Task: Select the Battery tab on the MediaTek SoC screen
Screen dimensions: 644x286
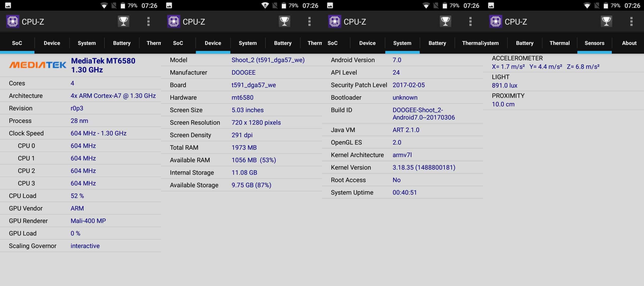Action: click(x=122, y=43)
